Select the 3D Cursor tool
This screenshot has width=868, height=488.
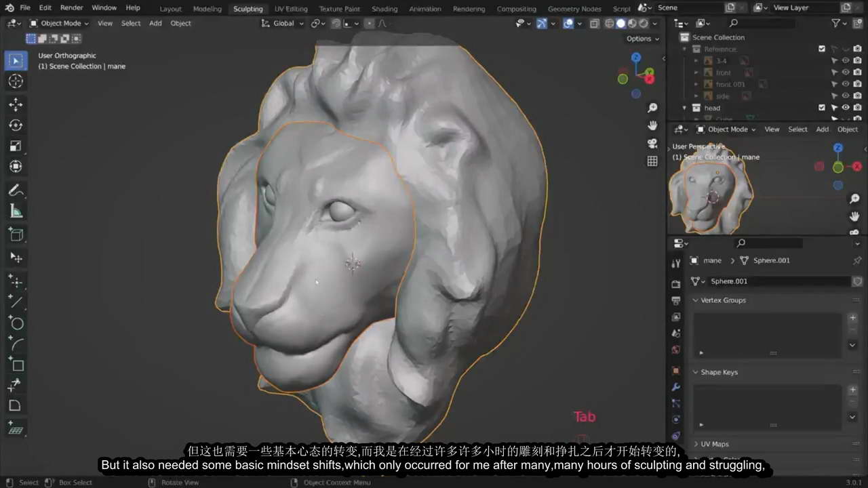coord(15,81)
